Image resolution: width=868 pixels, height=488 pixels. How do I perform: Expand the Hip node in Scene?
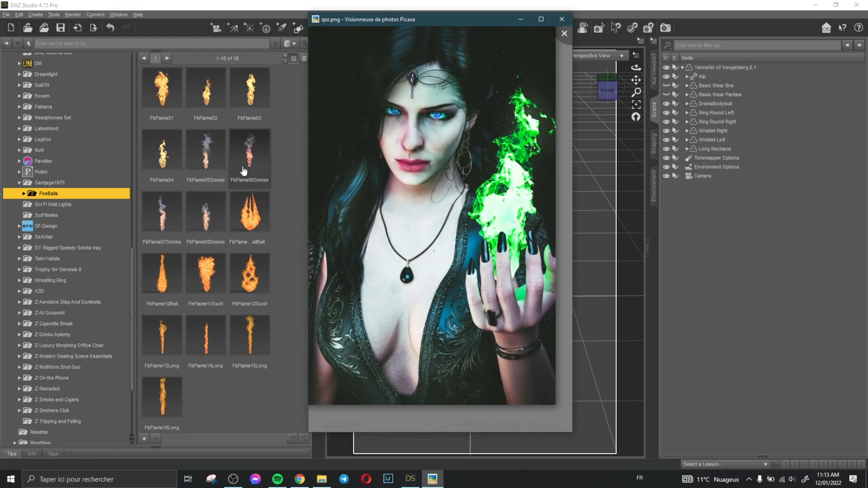coord(687,76)
